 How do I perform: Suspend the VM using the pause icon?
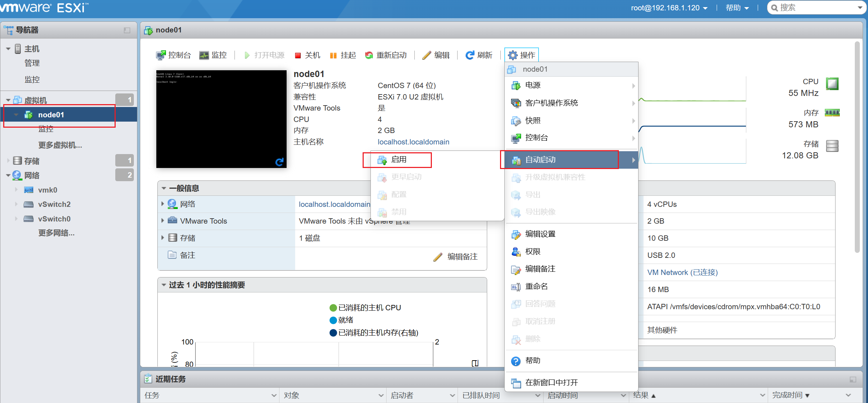pos(333,55)
